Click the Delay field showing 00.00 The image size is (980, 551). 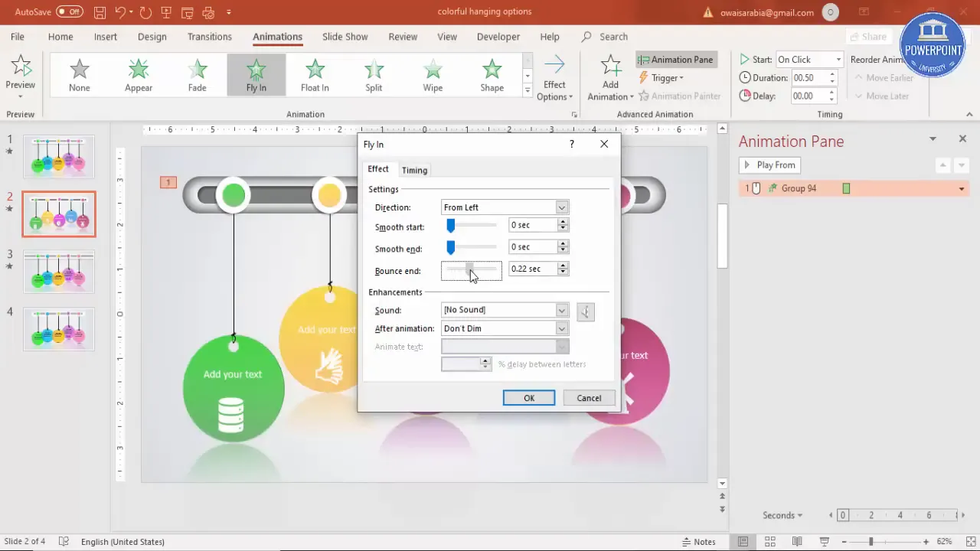click(808, 96)
